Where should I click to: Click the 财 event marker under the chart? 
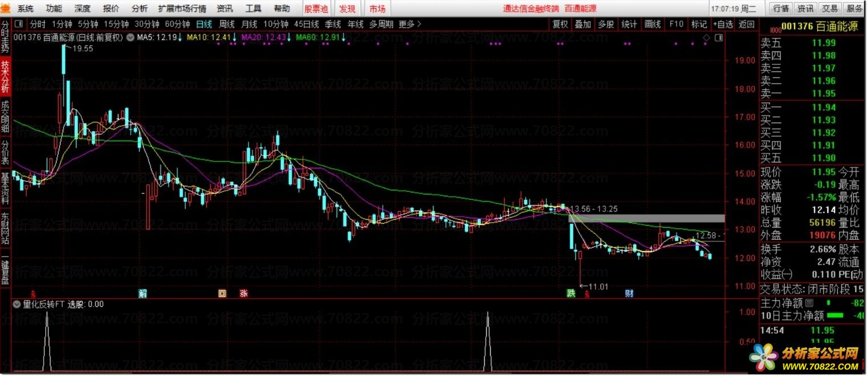(629, 294)
